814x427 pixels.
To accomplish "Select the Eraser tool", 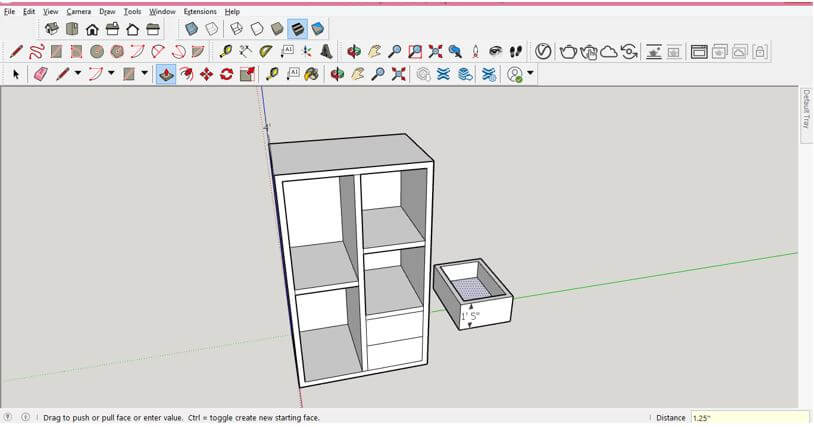I will [x=40, y=74].
